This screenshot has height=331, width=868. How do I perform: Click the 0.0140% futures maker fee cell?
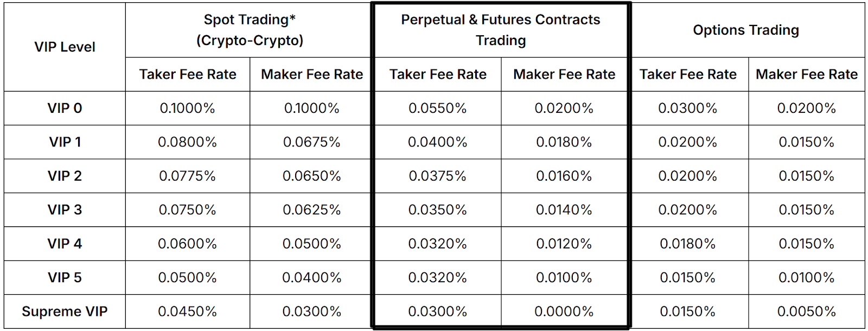564,210
